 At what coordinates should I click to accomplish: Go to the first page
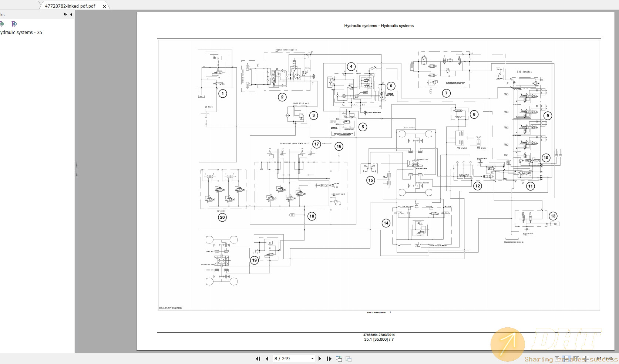pos(258,358)
